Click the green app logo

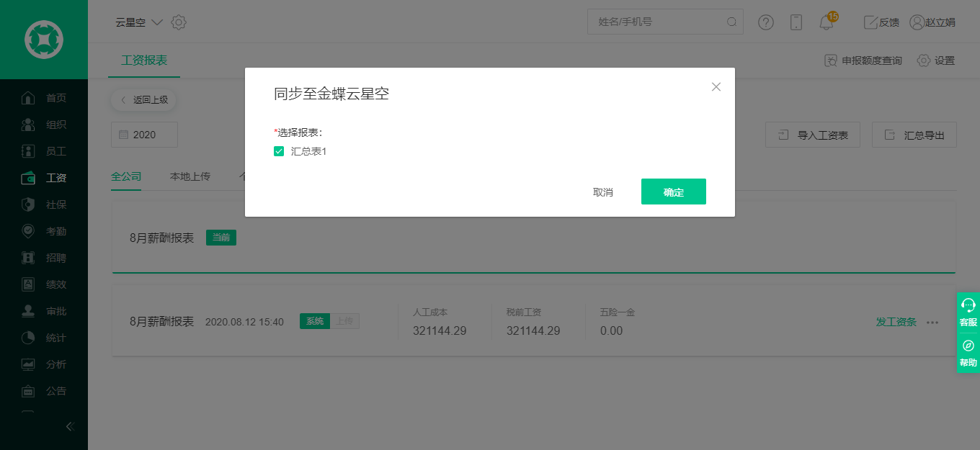44,39
